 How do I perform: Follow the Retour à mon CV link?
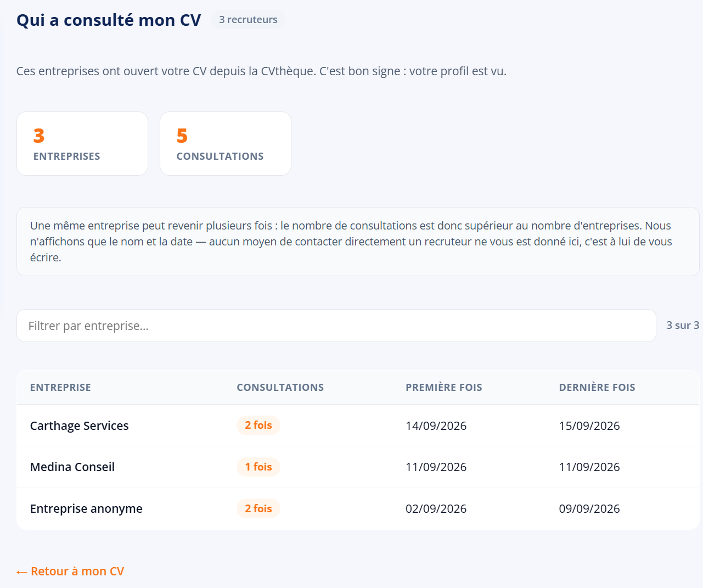(70, 572)
